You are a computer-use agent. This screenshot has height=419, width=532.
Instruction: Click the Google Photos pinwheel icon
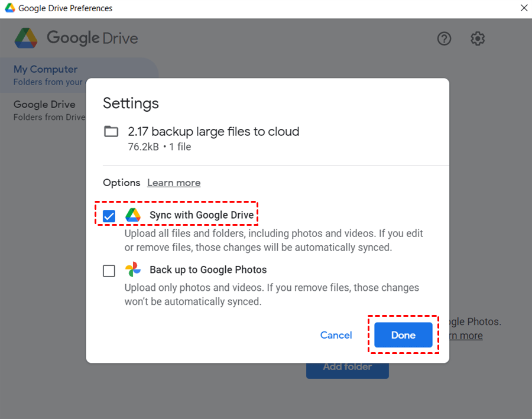tap(133, 269)
